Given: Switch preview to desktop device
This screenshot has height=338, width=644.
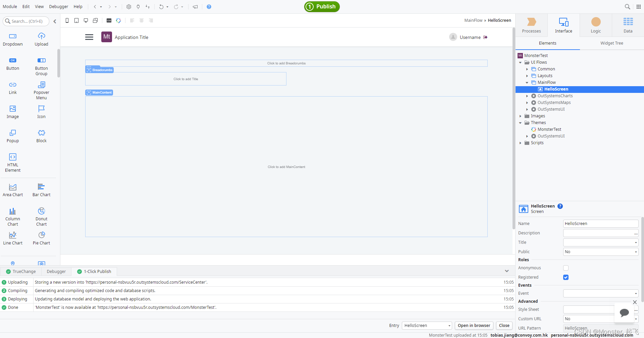Looking at the screenshot, I should (86, 20).
